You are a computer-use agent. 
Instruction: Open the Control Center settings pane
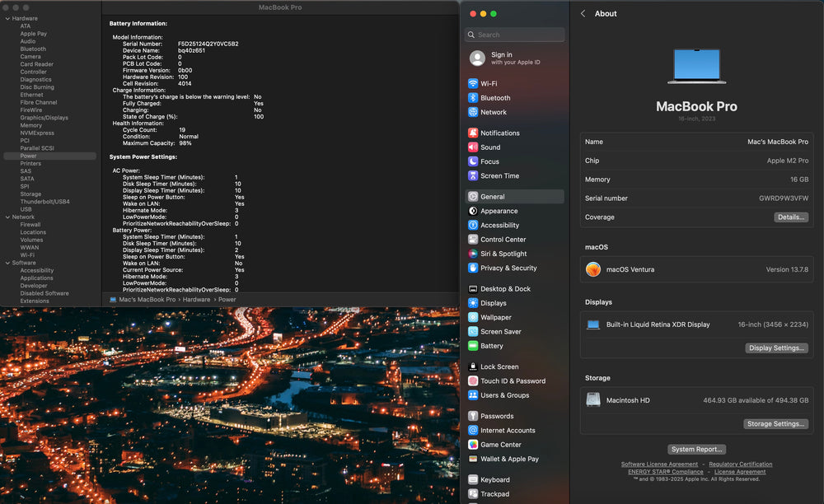tap(503, 240)
